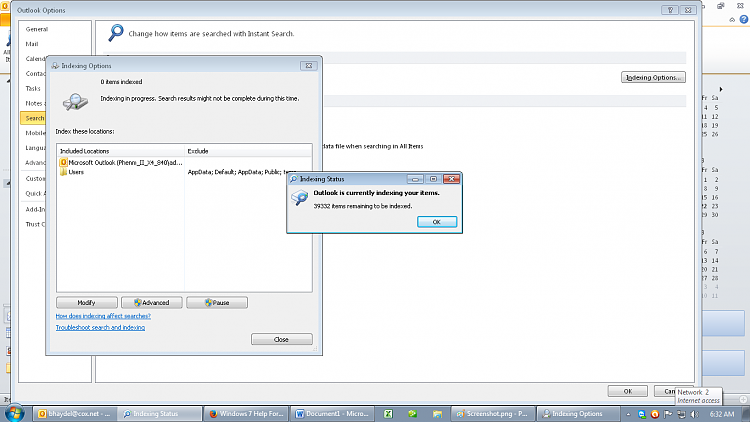Screen dimensions: 750x422
Task: Select Add-Ins in the Outlook Options sidebar
Action: [35, 210]
